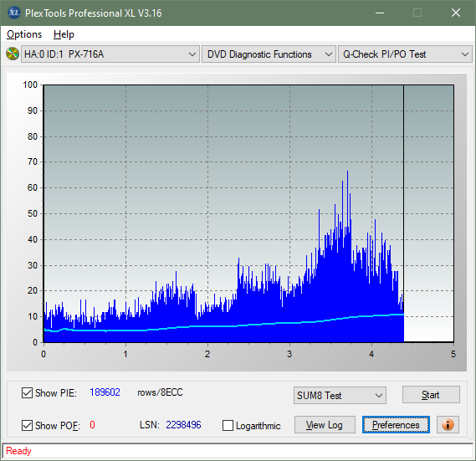The height and width of the screenshot is (461, 476).
Task: Open the orange info icon button
Action: point(448,424)
